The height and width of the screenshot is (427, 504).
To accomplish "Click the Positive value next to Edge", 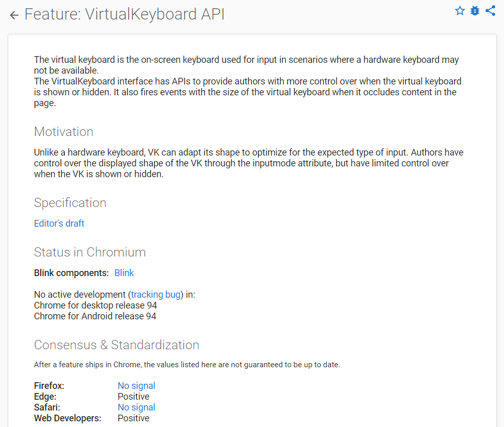I will coord(133,397).
